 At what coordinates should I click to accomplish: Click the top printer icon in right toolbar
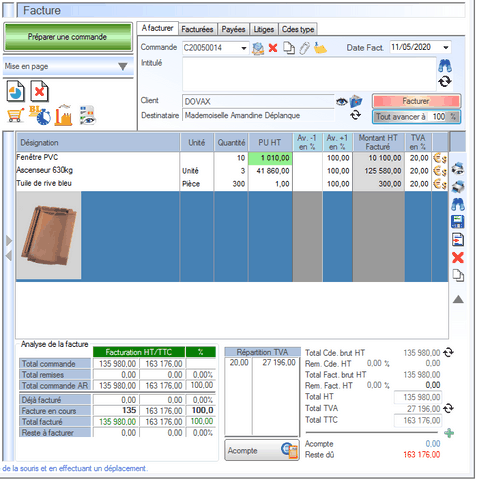[458, 169]
